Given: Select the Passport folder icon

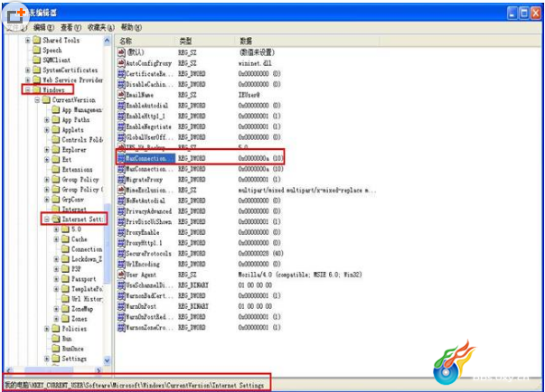Looking at the screenshot, I should [65, 279].
